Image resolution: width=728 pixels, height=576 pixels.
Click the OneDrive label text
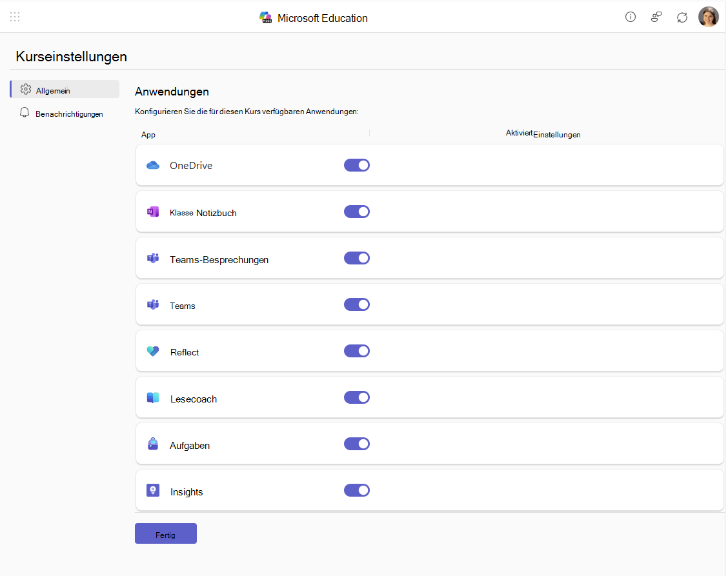191,166
